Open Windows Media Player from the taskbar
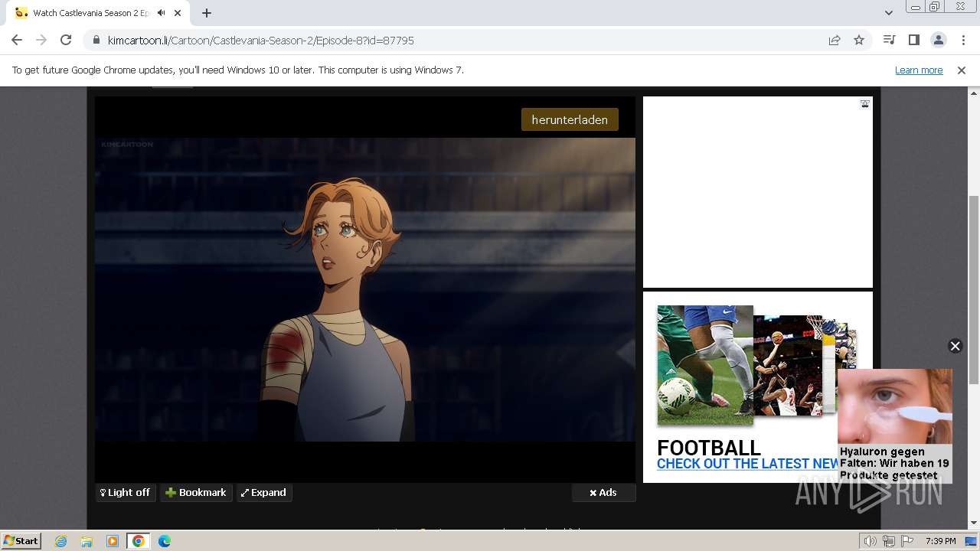980x551 pixels. pos(113,541)
